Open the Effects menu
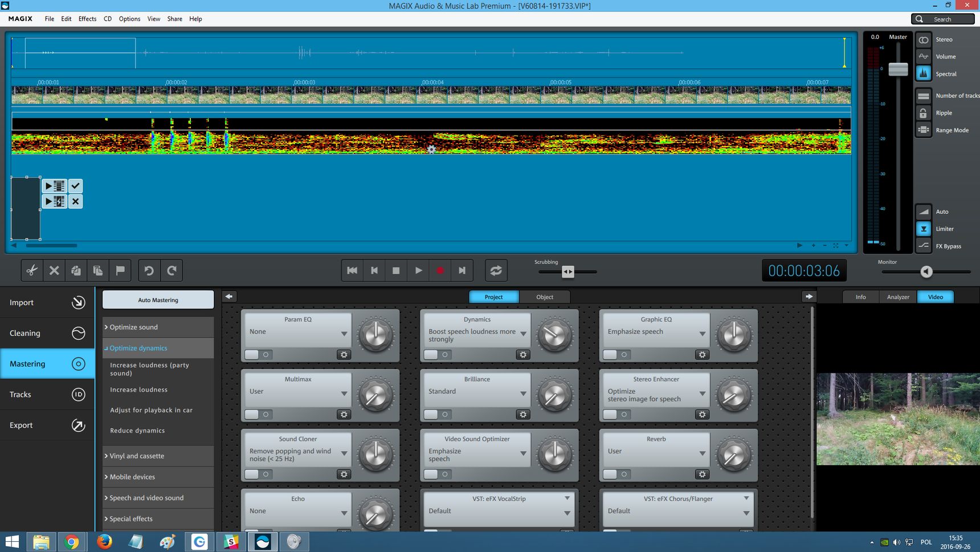The width and height of the screenshot is (980, 552). point(87,19)
